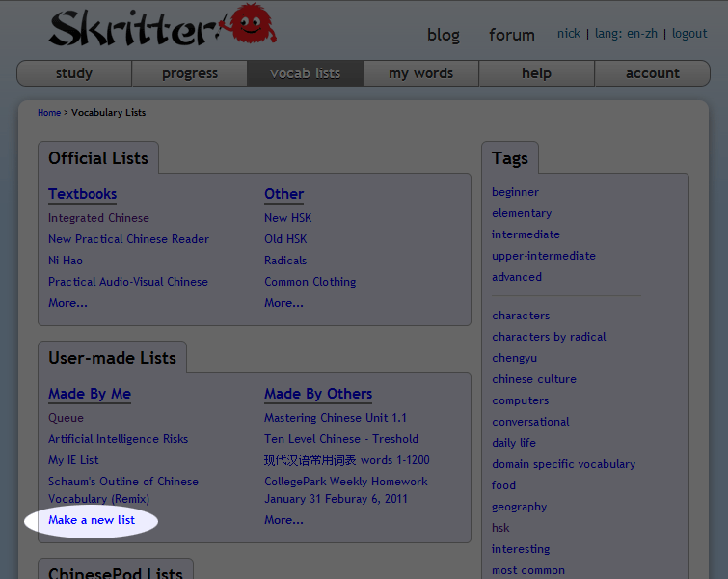Open the forum link
Image resolution: width=728 pixels, height=579 pixels.
pos(511,35)
